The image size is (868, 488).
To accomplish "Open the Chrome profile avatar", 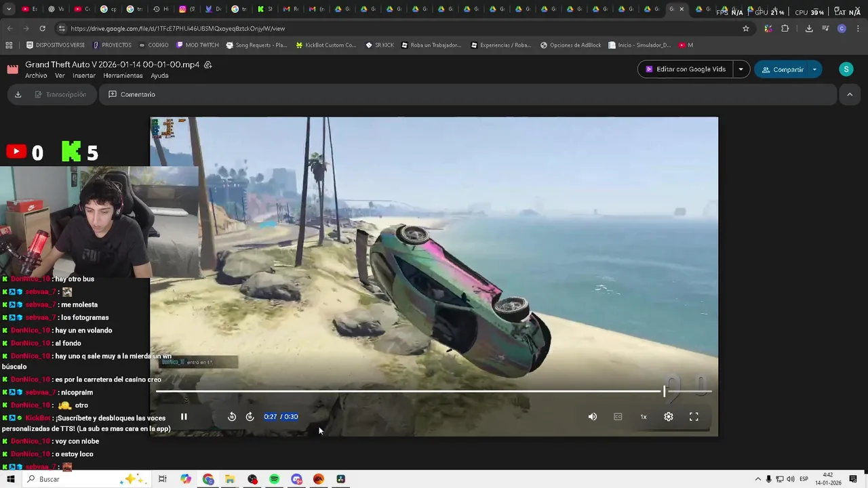I will click(x=842, y=28).
